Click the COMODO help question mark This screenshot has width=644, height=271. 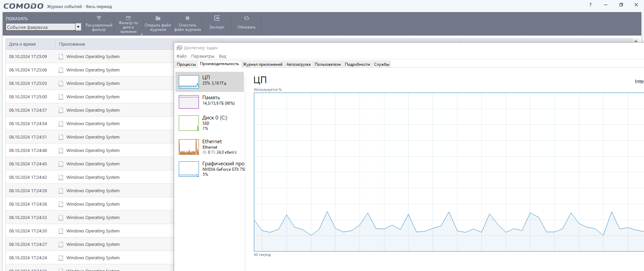click(x=590, y=5)
